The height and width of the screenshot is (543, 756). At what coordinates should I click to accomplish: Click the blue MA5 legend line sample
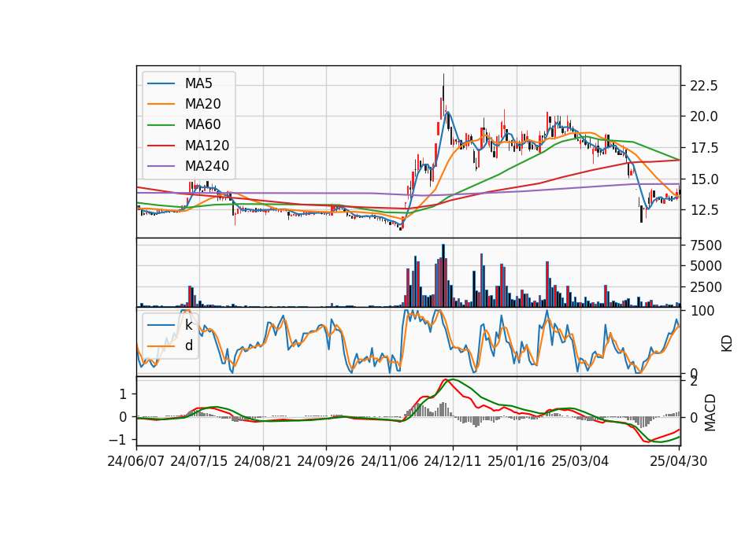[161, 83]
